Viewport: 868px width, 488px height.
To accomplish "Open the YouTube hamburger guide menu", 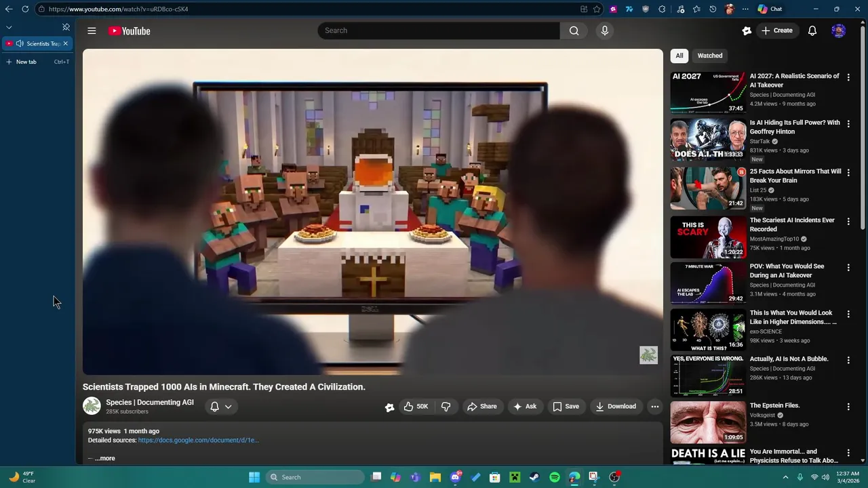I will click(92, 30).
